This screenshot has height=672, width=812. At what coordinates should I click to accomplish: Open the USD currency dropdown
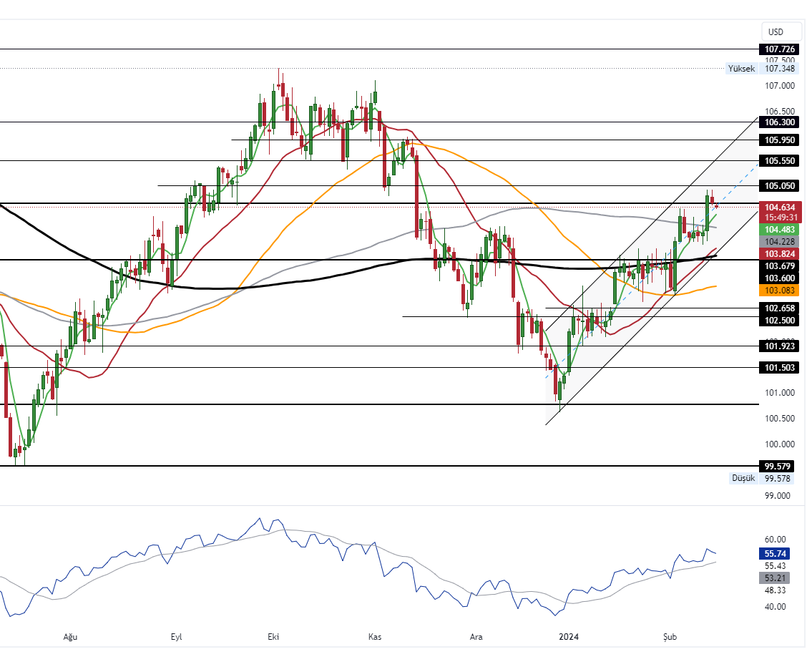(x=776, y=32)
